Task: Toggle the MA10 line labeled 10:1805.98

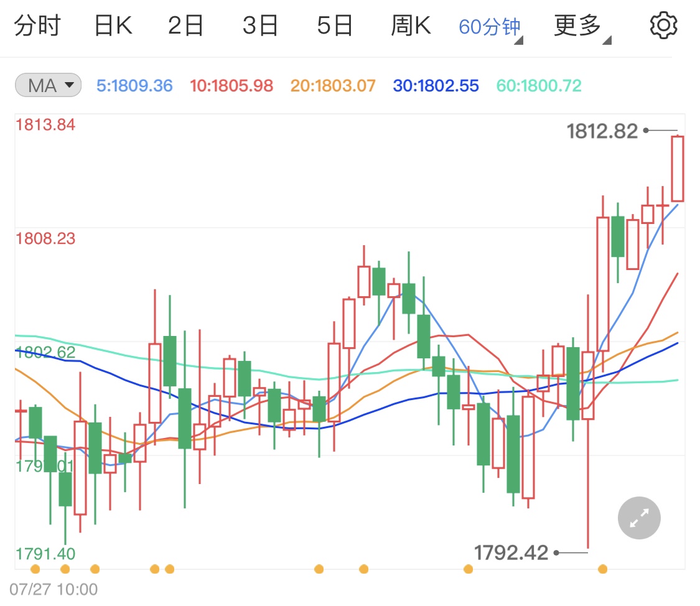Action: [232, 86]
